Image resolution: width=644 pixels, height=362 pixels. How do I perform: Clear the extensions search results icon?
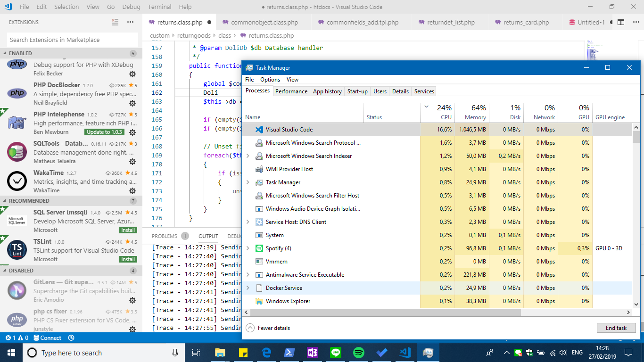click(x=116, y=22)
